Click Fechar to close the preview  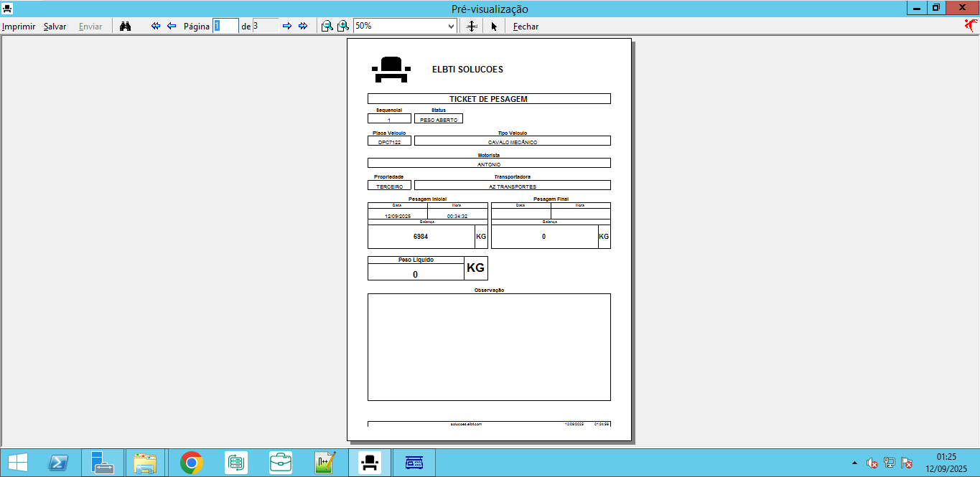[x=526, y=27]
